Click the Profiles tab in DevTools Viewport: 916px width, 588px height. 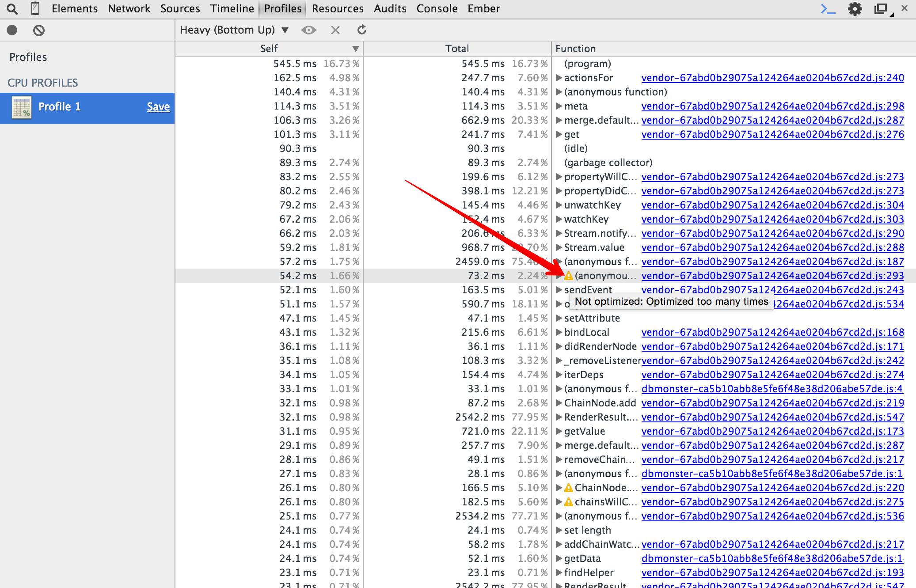point(281,8)
